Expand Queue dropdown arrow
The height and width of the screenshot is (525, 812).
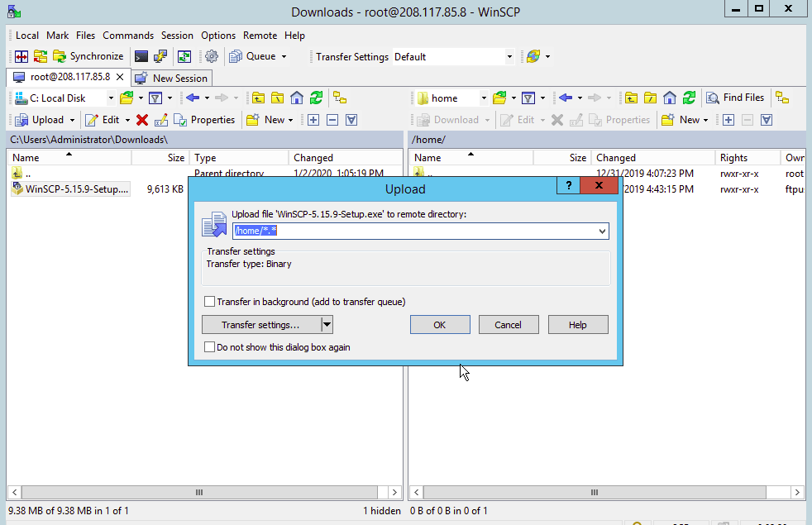coord(284,56)
